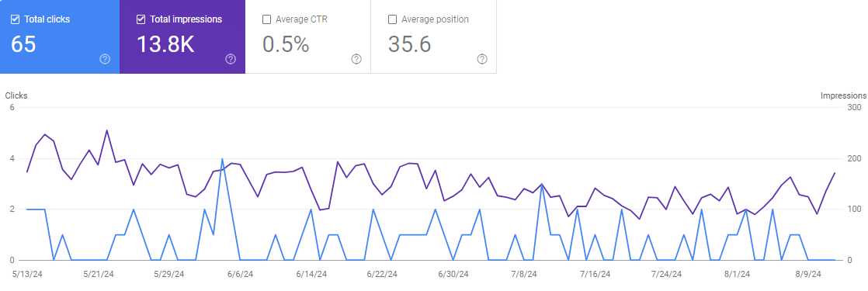Click the 6/22/24 date label
Viewport: 868px width, 291px height.
click(x=382, y=274)
